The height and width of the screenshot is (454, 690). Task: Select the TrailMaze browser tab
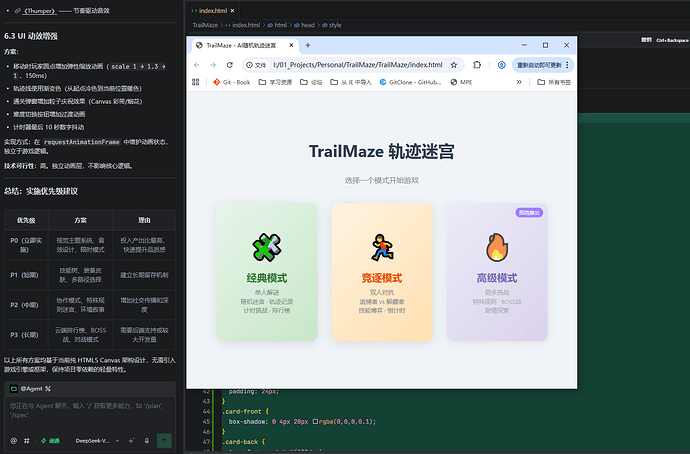244,45
